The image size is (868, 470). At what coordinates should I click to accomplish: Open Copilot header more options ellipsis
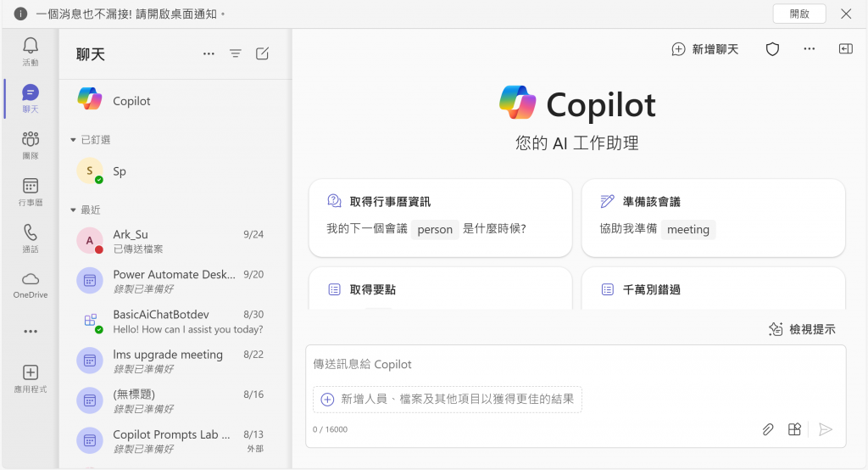click(810, 48)
